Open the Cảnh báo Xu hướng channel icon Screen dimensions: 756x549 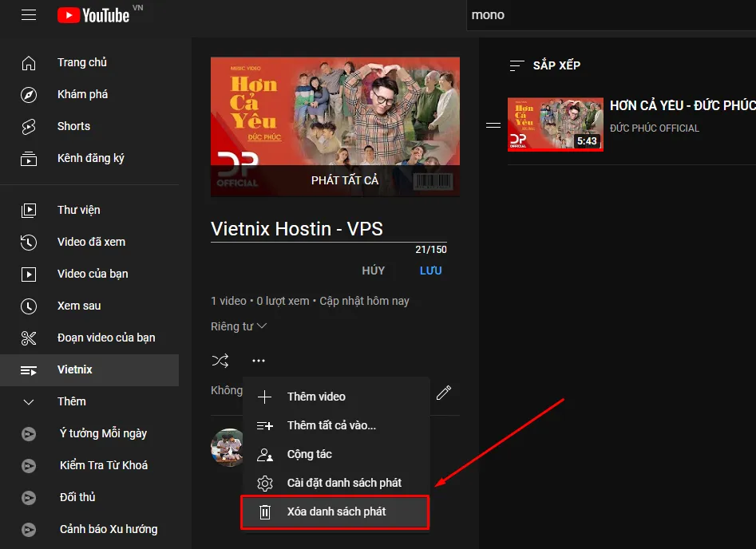click(x=29, y=530)
